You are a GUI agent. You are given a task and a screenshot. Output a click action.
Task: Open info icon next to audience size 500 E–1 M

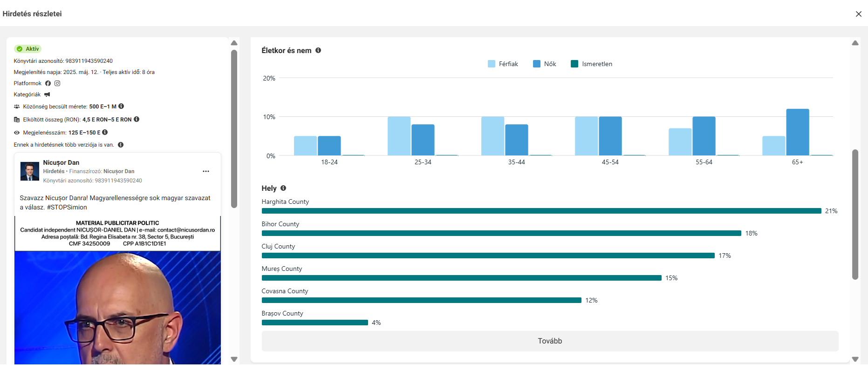(x=121, y=106)
